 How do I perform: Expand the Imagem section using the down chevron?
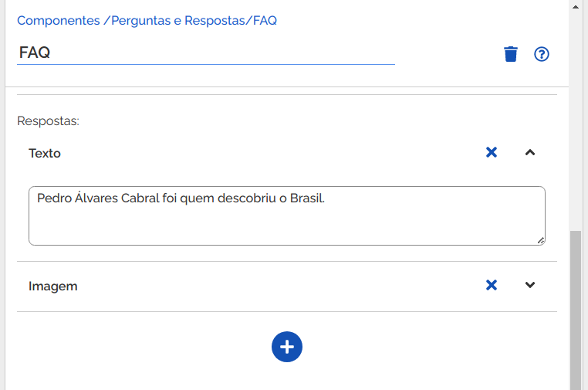coord(530,285)
